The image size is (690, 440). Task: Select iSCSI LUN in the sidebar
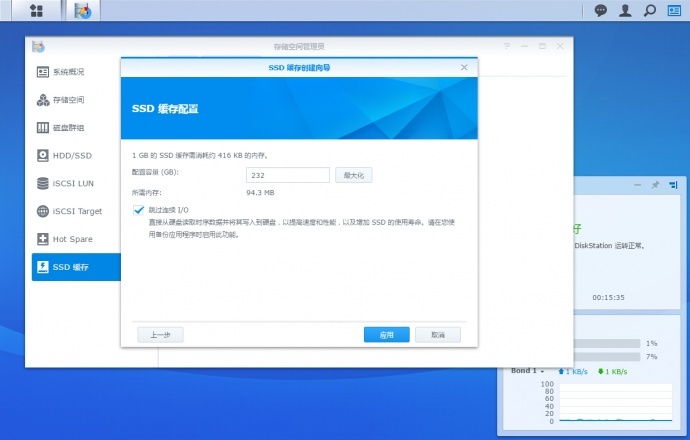(x=73, y=183)
